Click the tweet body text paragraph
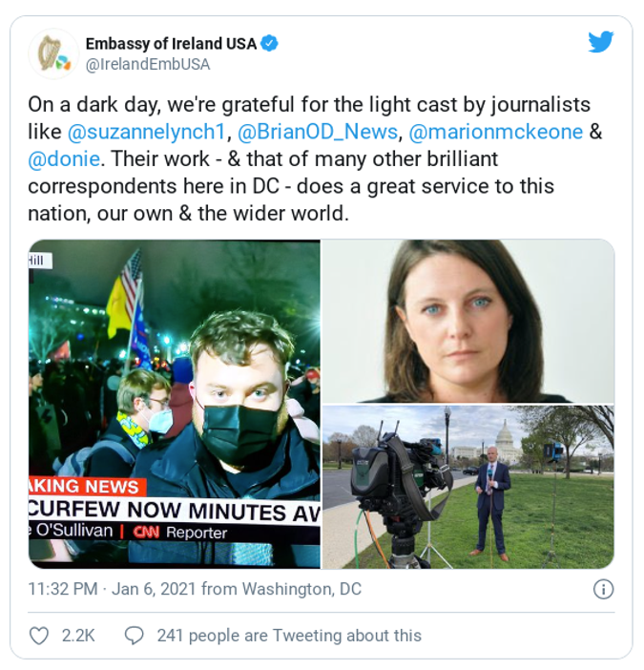The width and height of the screenshot is (644, 670). [x=315, y=159]
